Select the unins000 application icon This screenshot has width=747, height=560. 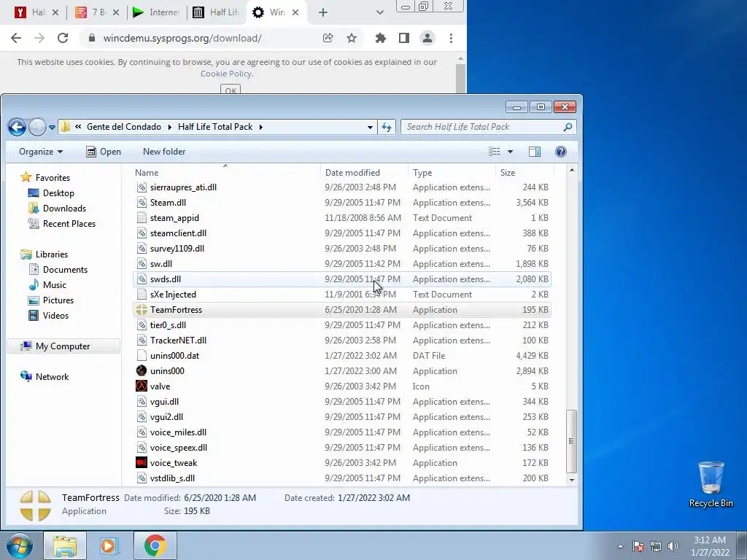[142, 370]
